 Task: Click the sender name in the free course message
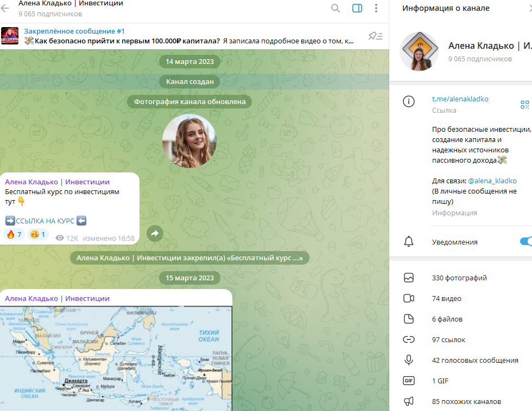[x=57, y=182]
